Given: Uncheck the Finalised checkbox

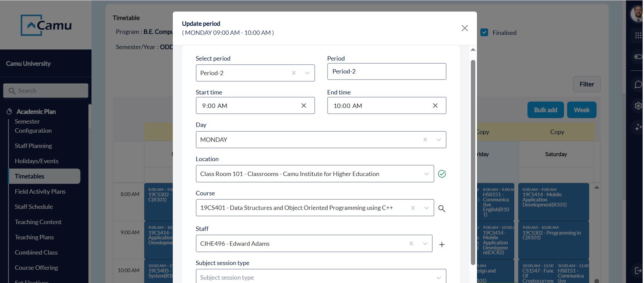Looking at the screenshot, I should (484, 32).
